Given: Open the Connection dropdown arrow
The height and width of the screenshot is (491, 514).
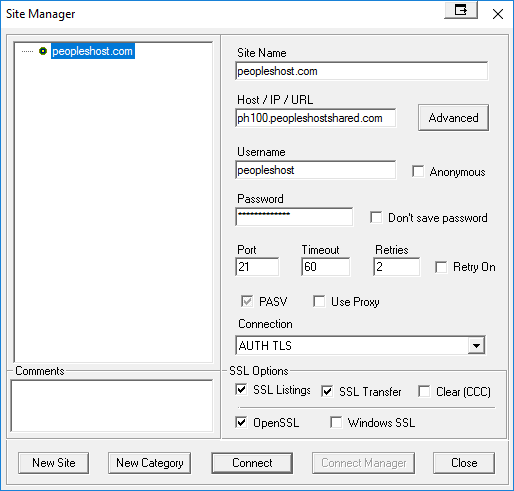Looking at the screenshot, I should point(476,345).
